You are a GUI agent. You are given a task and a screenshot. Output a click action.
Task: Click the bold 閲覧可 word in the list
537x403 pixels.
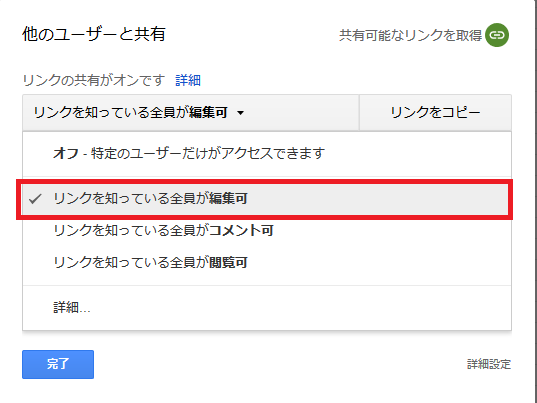tap(228, 263)
